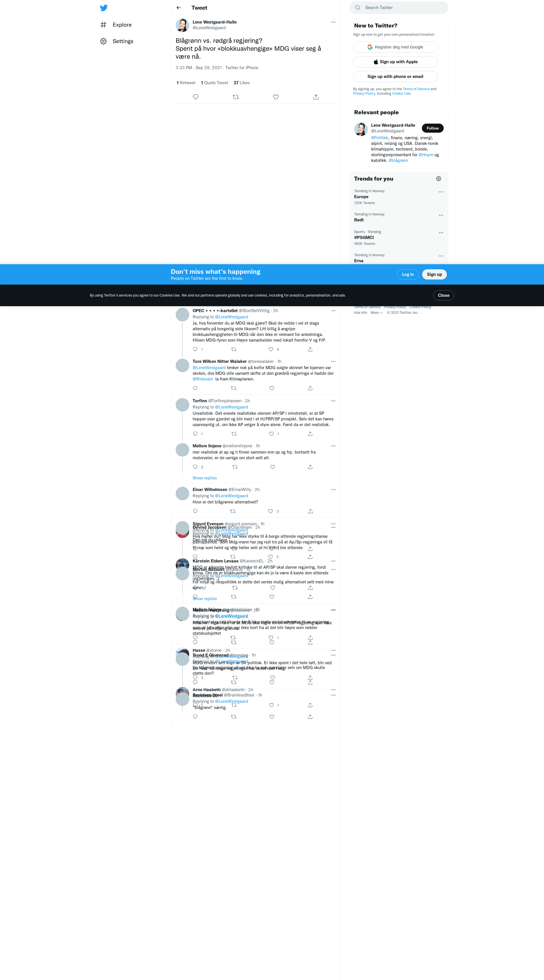Reply to Einar Wilhelmsen's tweet

pos(195,511)
